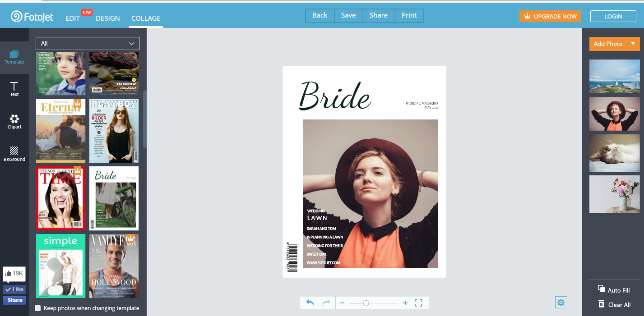
Task: Undo the last action
Action: click(310, 303)
